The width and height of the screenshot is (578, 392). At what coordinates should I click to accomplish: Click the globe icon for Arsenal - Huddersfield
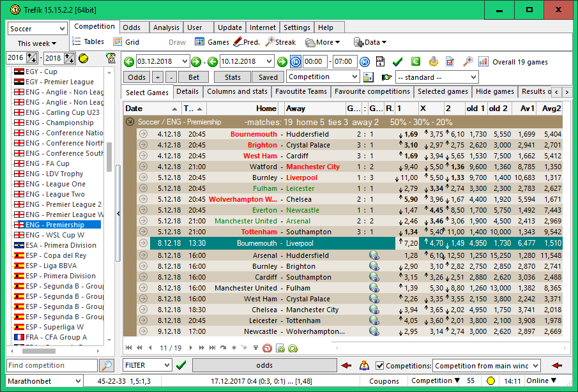coord(374,255)
